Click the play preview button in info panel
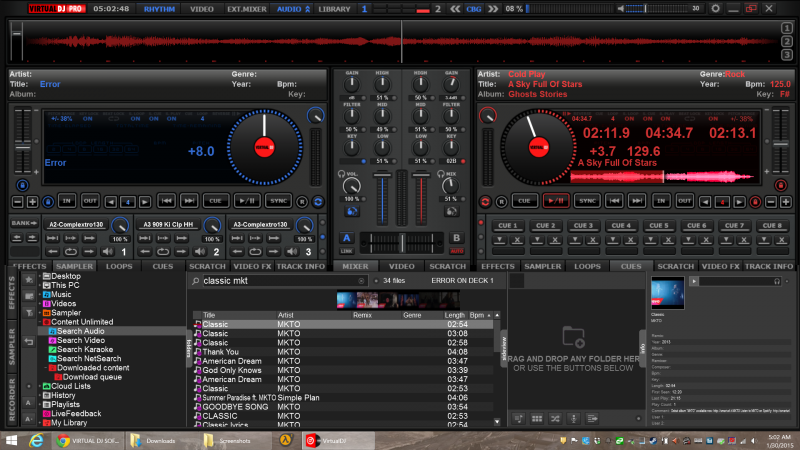The image size is (800, 450). coord(693,281)
